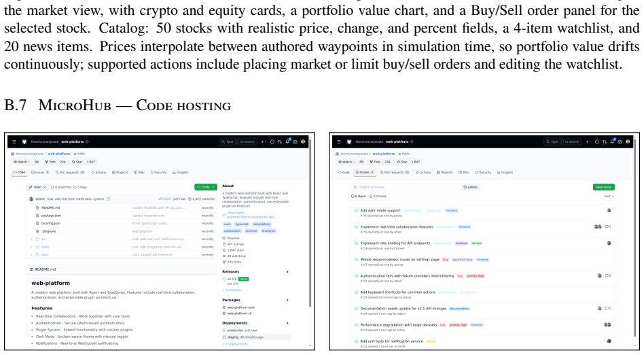
Task: Open the Sort dropdown above the issues list
Action: [x=609, y=197]
